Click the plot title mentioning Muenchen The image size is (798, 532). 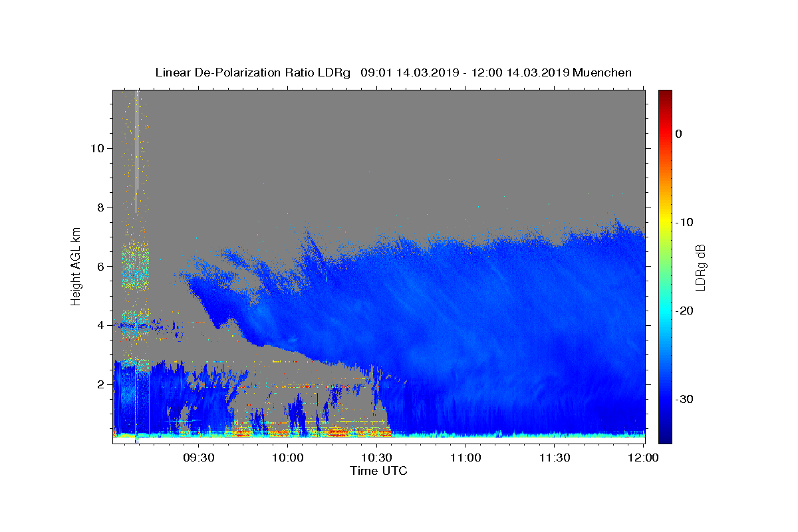pos(393,72)
